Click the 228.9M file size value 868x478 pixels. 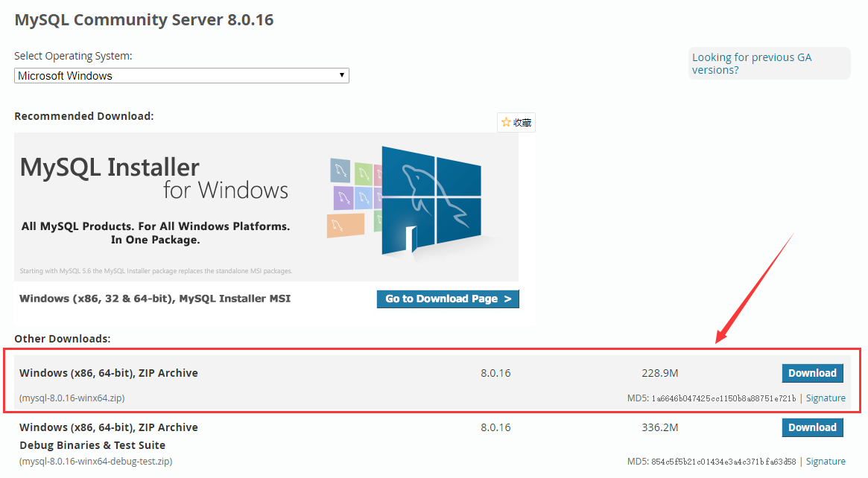click(660, 374)
